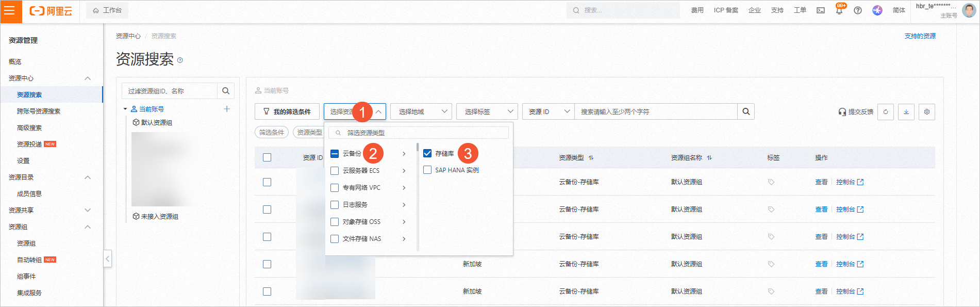Click tag icon in fourth table row
The width and height of the screenshot is (980, 307).
coord(771,264)
